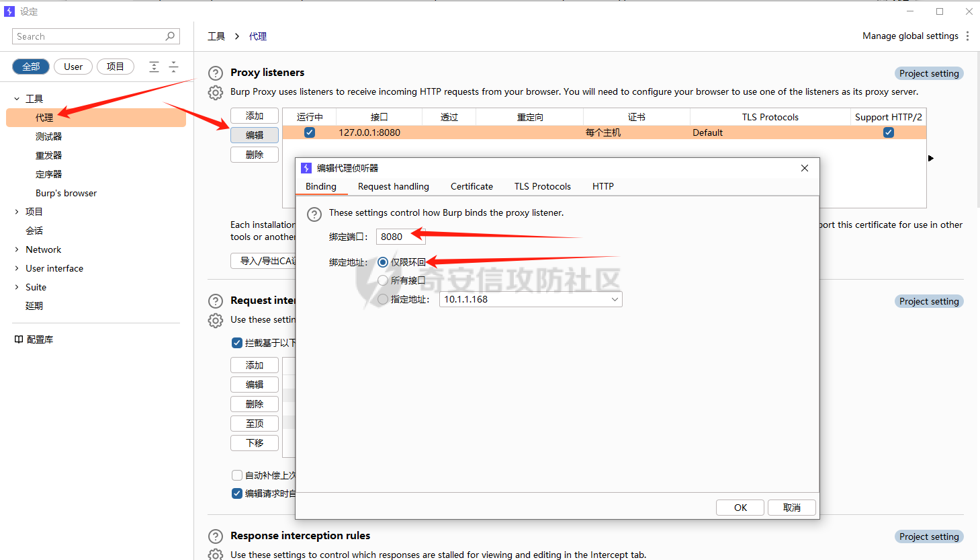Switch to the Request handling tab
This screenshot has width=980, height=560.
[393, 187]
